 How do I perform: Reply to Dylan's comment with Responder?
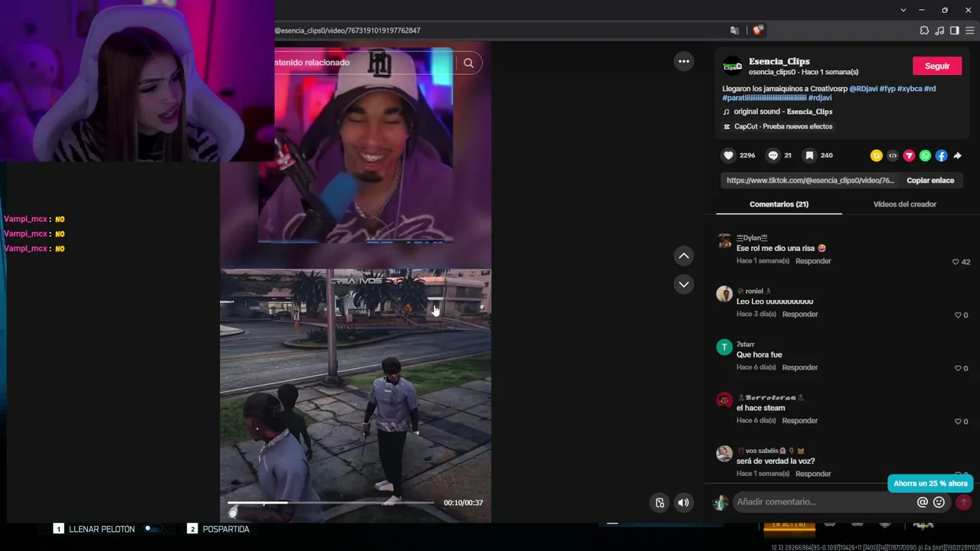[813, 261]
